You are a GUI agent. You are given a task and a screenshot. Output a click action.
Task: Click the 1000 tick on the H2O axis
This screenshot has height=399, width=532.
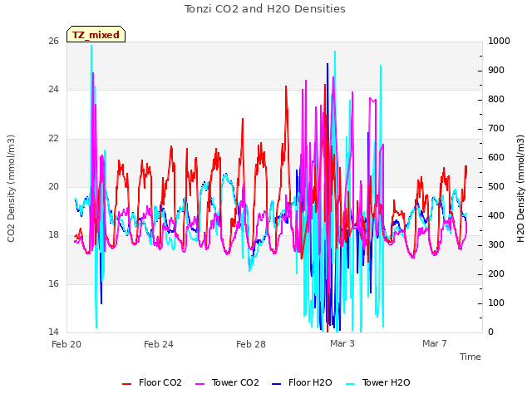(x=499, y=42)
